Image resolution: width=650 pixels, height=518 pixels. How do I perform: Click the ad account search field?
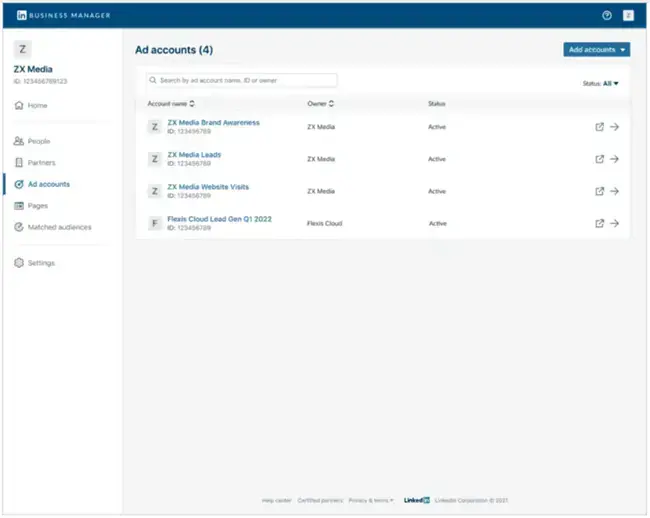tap(240, 80)
